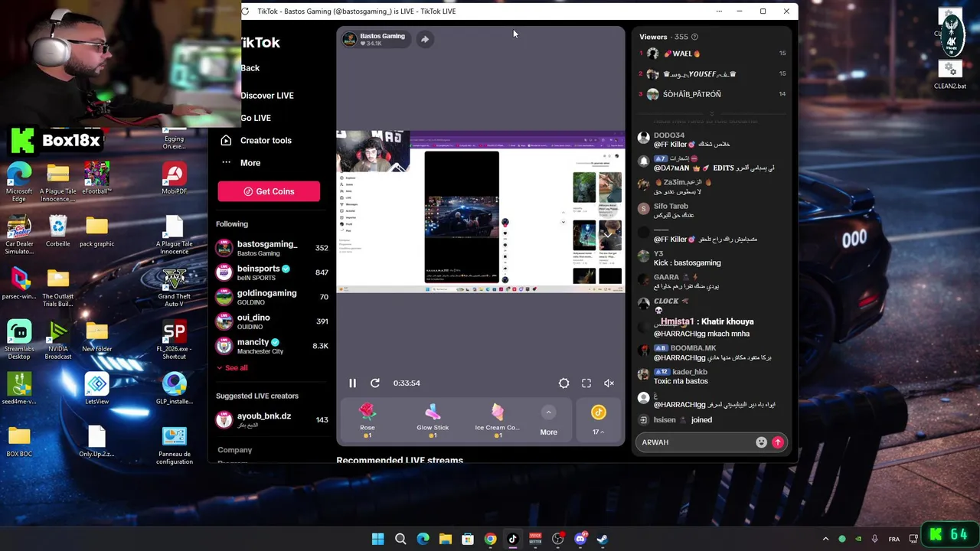980x551 pixels.
Task: Open emoji picker in chat box
Action: point(761,442)
